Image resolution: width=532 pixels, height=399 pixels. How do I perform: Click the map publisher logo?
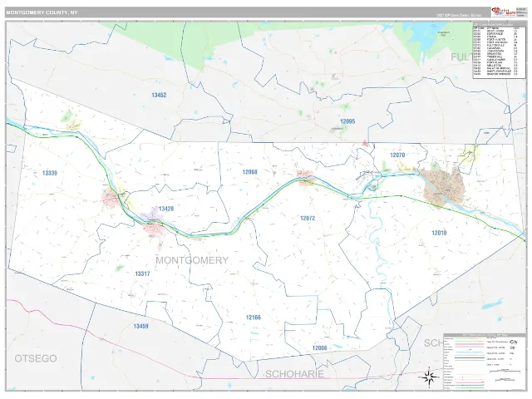tap(503, 12)
